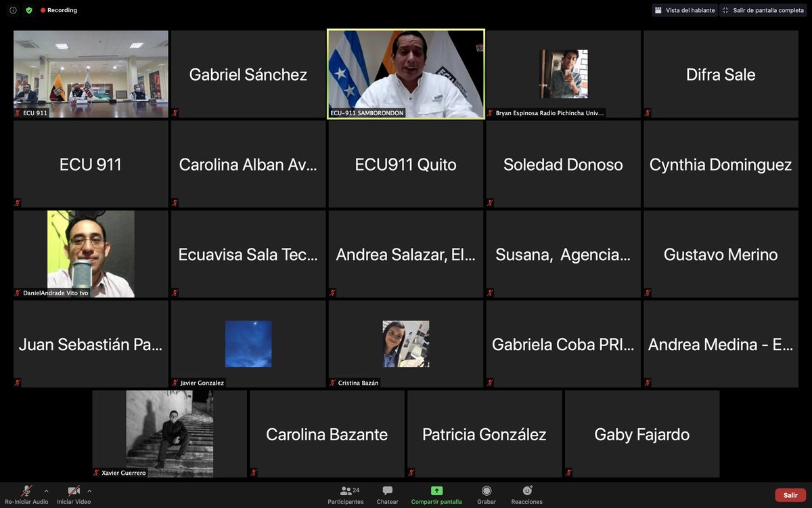Image resolution: width=812 pixels, height=508 pixels.
Task: Expand video options arrow
Action: click(89, 490)
